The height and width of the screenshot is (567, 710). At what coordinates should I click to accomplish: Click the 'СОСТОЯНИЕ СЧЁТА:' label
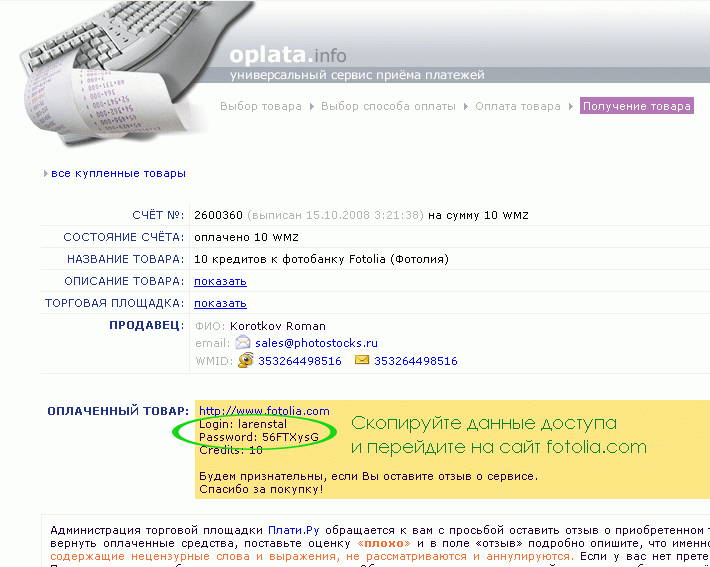124,237
